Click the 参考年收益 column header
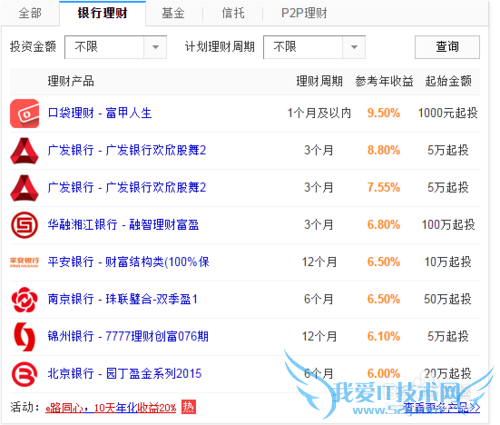The image size is (500, 425). tap(384, 81)
